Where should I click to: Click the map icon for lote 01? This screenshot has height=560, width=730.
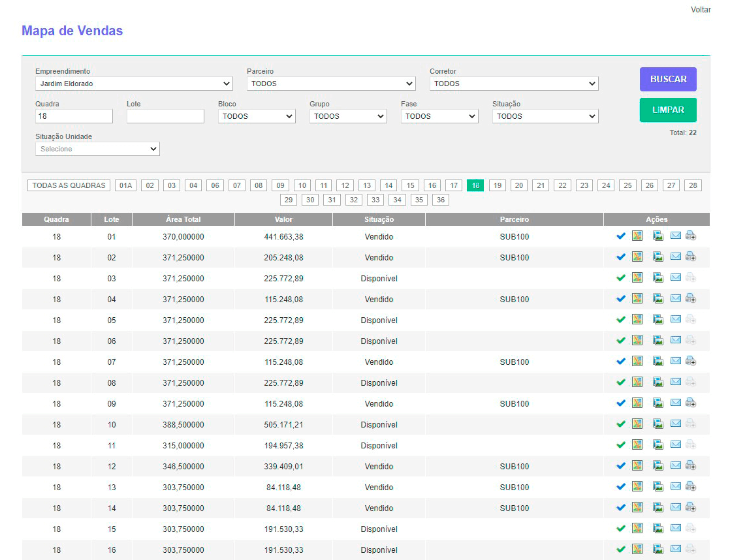(637, 236)
